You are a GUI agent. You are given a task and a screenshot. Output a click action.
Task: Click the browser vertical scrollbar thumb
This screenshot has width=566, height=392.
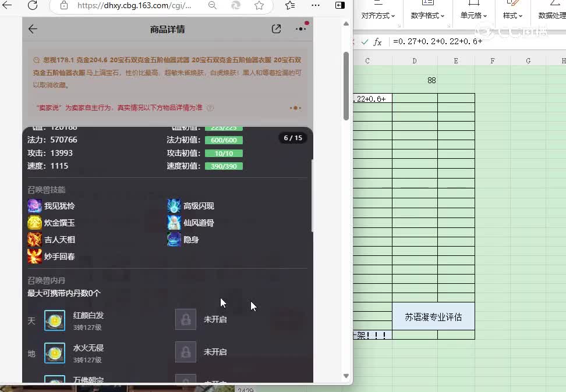click(x=346, y=86)
